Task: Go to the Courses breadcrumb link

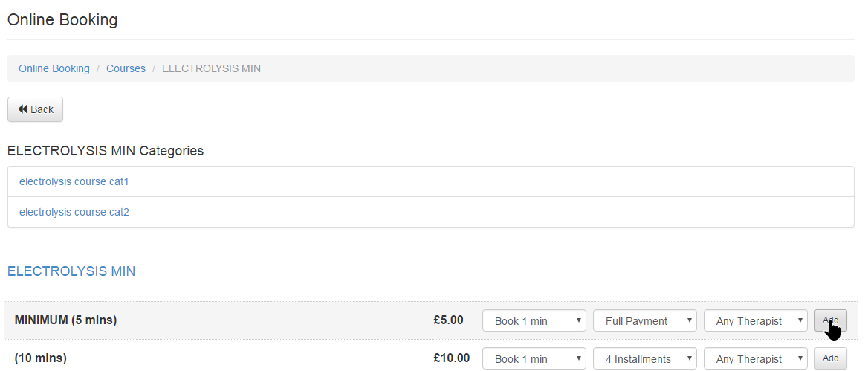Action: pos(126,68)
